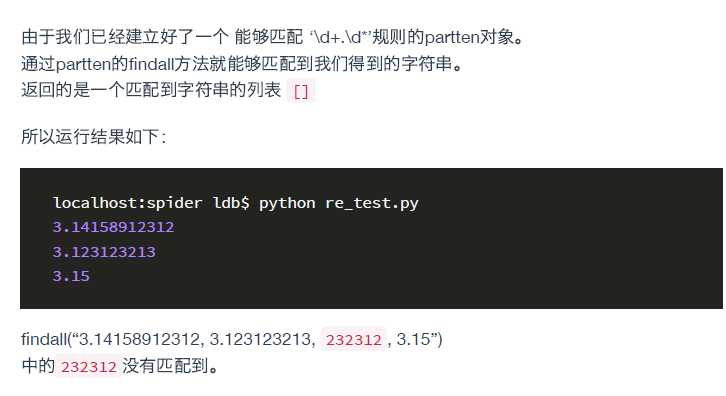Image resolution: width=726 pixels, height=396 pixels.
Task: Click the output value 3.123123213
Action: tap(104, 251)
